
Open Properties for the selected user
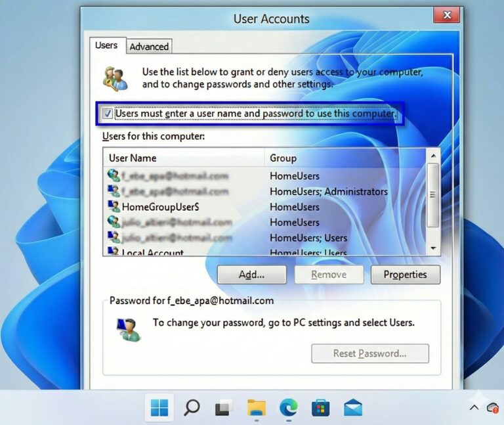(406, 275)
